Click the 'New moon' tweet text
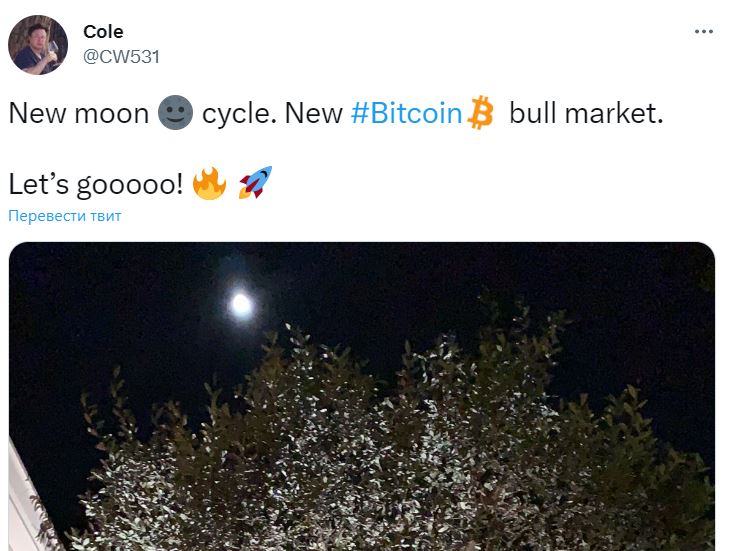 79,113
